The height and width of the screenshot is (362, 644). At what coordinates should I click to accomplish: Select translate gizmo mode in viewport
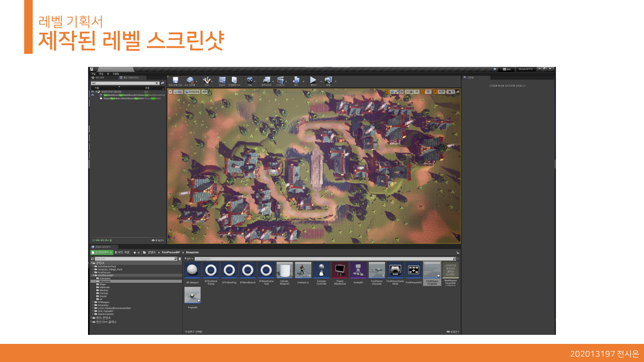coord(387,92)
